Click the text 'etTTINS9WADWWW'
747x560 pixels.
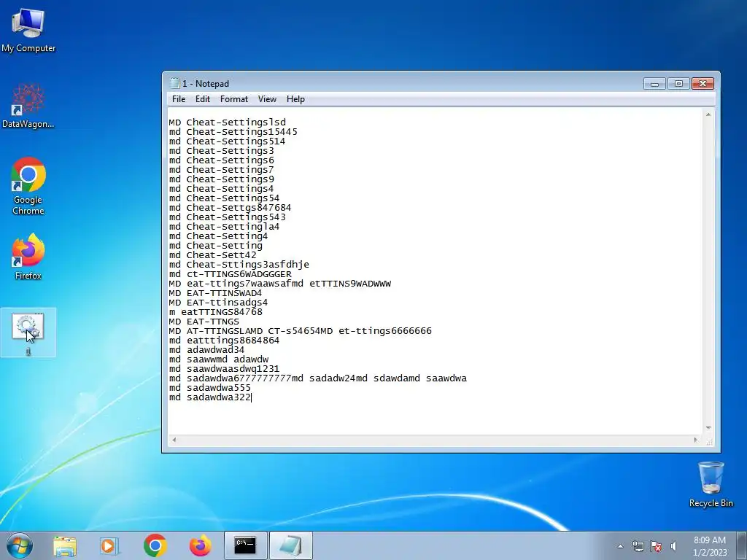pos(350,284)
